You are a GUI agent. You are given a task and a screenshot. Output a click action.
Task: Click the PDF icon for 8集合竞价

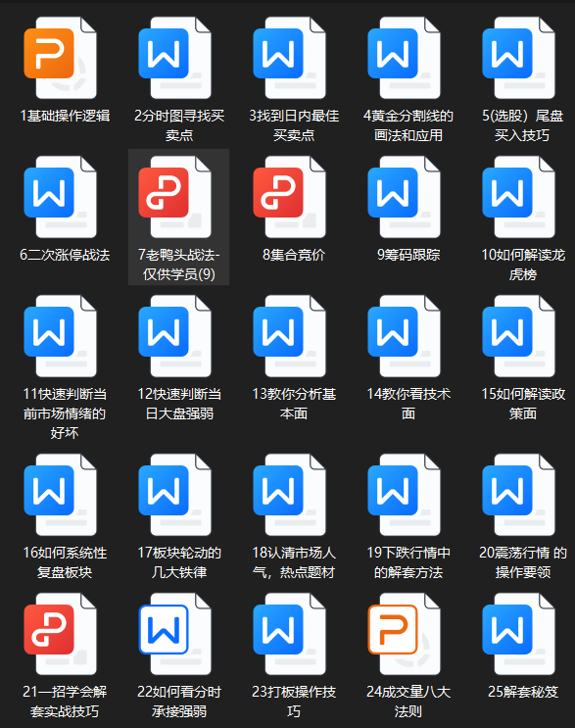[x=290, y=197]
